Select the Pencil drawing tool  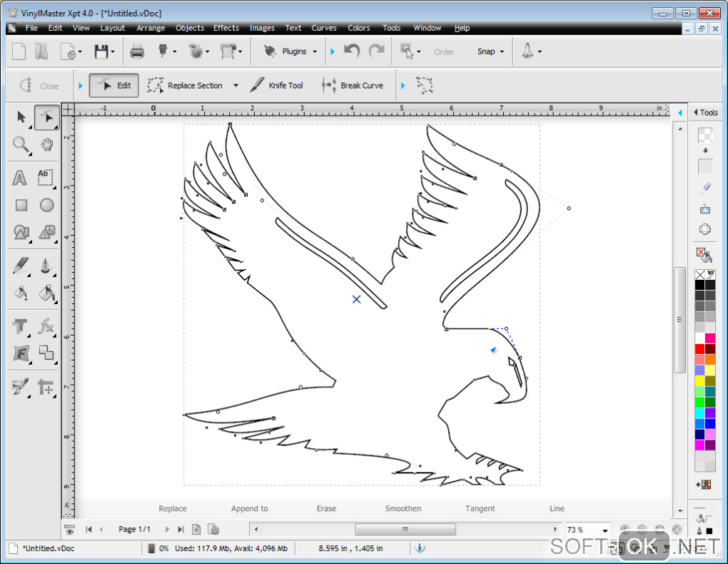tap(21, 266)
